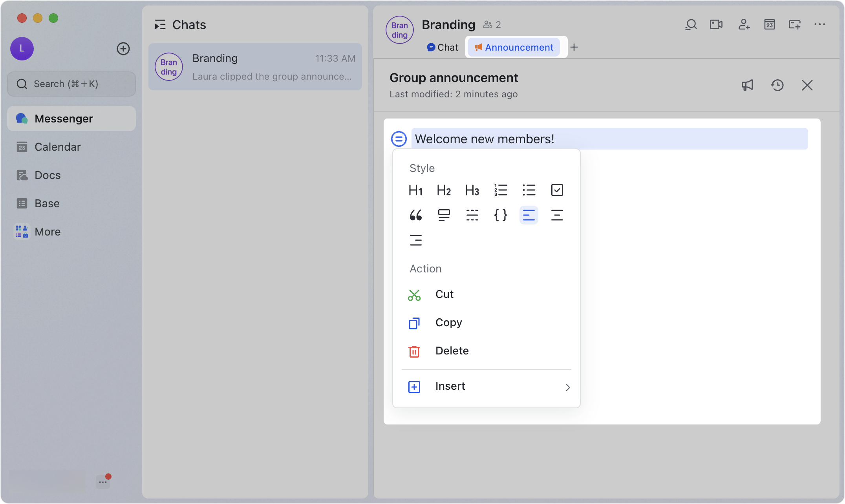Screen dimensions: 845x504
Task: Select Delete in the Action menu
Action: 452,351
